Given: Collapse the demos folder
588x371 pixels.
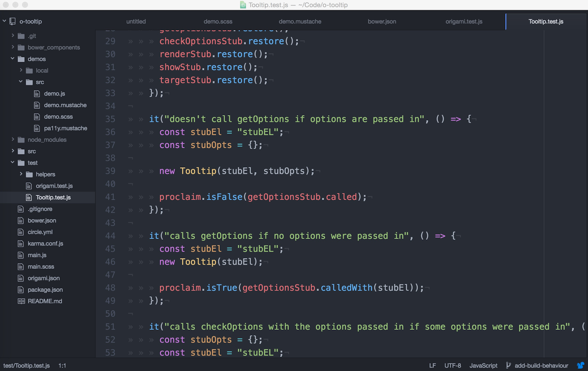Looking at the screenshot, I should 12,58.
